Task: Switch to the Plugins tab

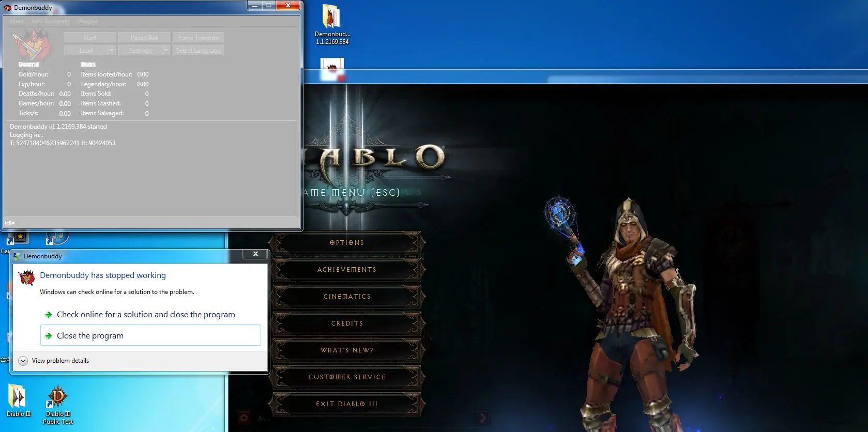Action: (x=88, y=21)
